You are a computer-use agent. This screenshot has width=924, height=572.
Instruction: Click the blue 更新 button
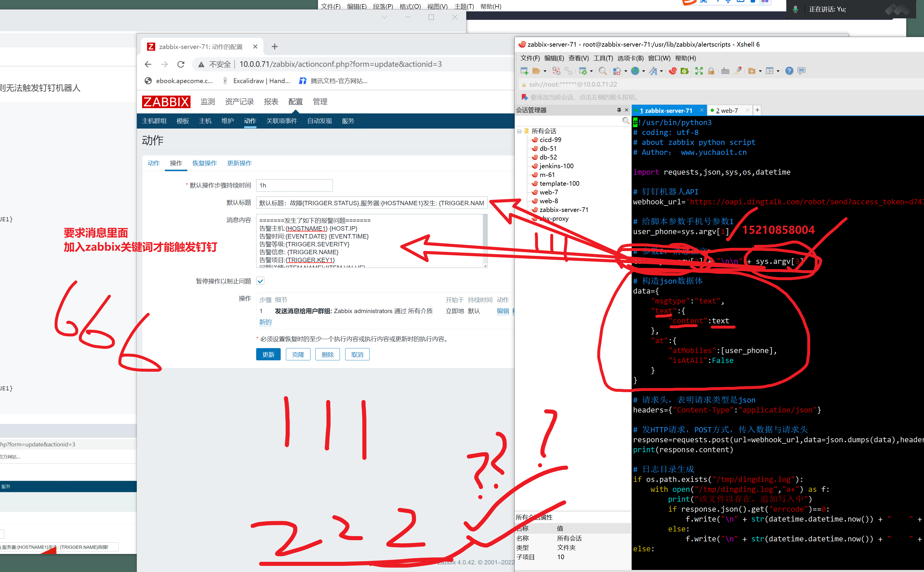[x=268, y=355]
